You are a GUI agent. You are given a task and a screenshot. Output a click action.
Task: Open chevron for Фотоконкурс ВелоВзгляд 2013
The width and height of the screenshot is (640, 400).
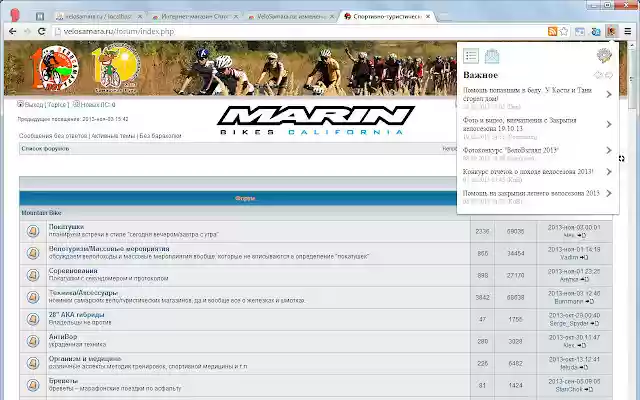coord(609,150)
